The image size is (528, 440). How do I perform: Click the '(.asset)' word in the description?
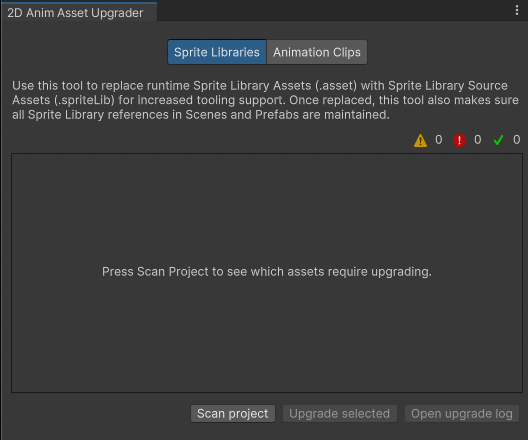pyautogui.click(x=336, y=86)
